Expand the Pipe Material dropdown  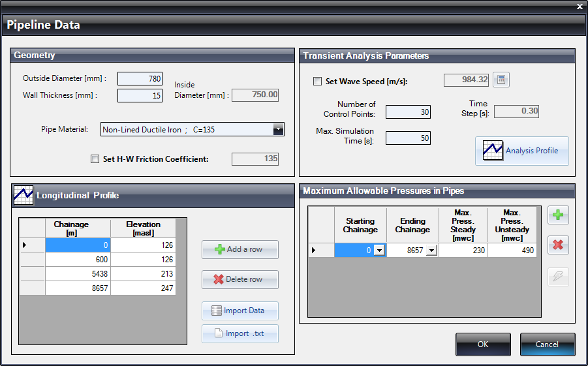(278, 129)
